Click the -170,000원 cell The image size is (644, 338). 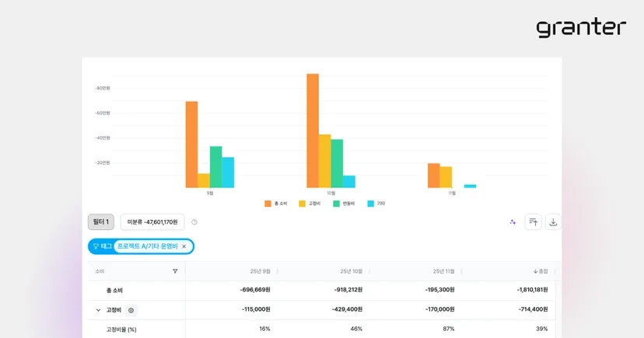click(x=440, y=309)
